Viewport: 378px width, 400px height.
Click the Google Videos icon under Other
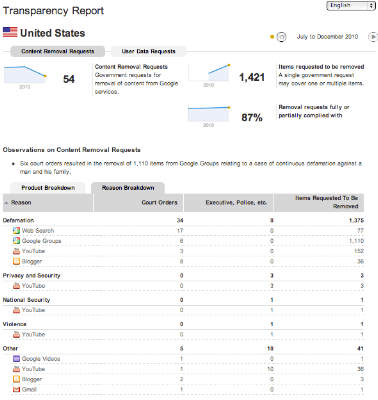click(x=16, y=359)
